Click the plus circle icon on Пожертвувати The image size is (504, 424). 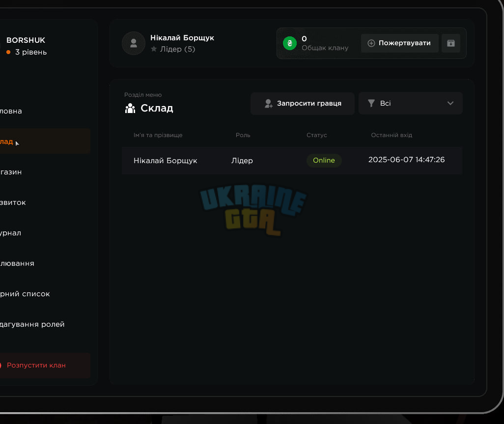point(371,43)
